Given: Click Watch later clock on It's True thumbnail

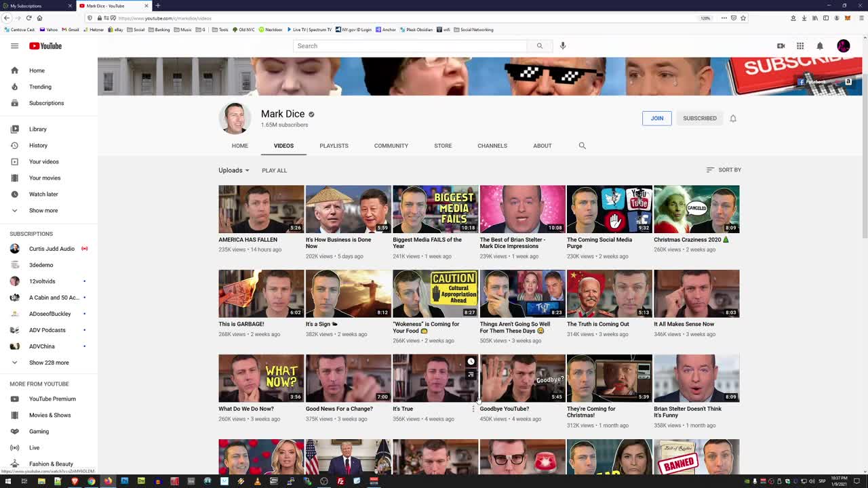Looking at the screenshot, I should click(471, 361).
